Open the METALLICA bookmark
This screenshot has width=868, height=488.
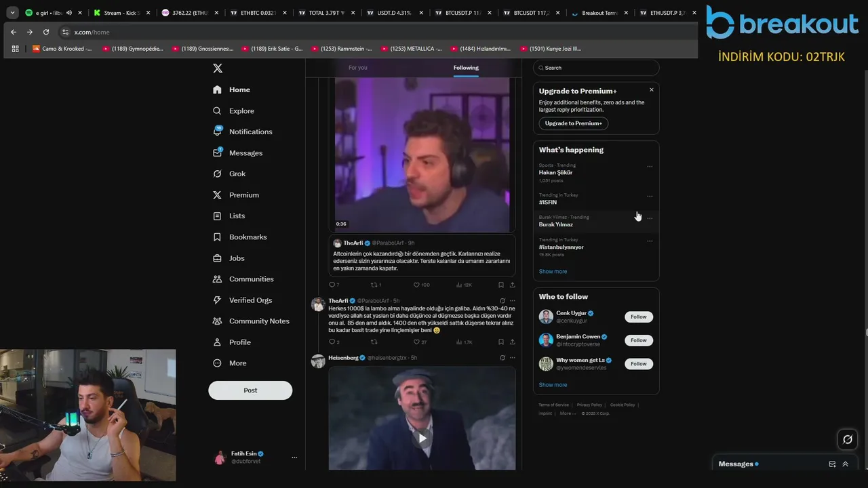pos(411,49)
